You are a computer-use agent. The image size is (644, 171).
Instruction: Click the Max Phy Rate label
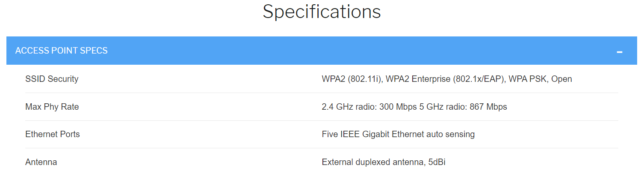pos(52,107)
